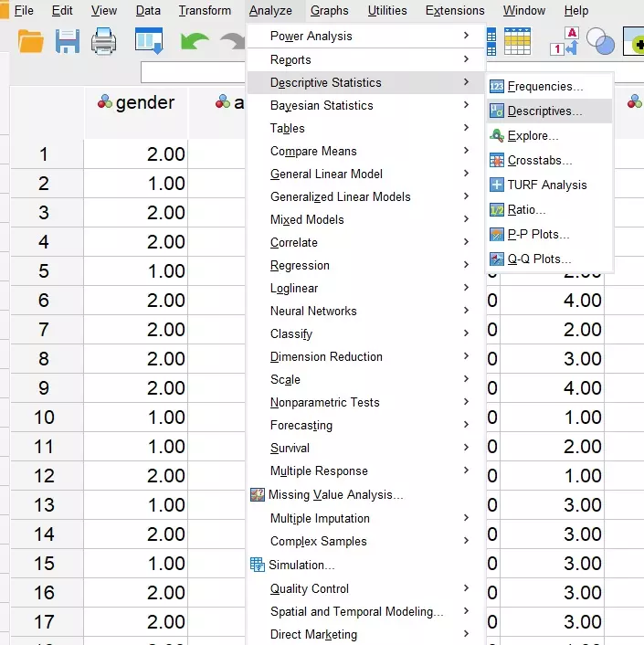Select the Mixed Models menu entry
644x645 pixels.
click(x=366, y=219)
